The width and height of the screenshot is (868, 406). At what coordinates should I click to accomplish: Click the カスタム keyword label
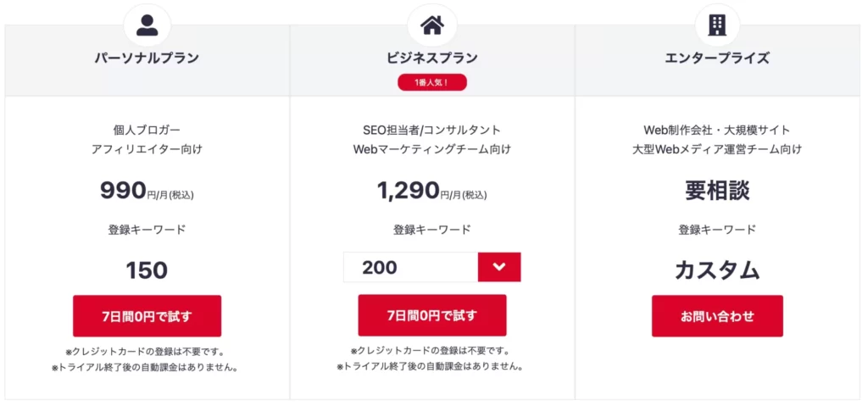[717, 270]
